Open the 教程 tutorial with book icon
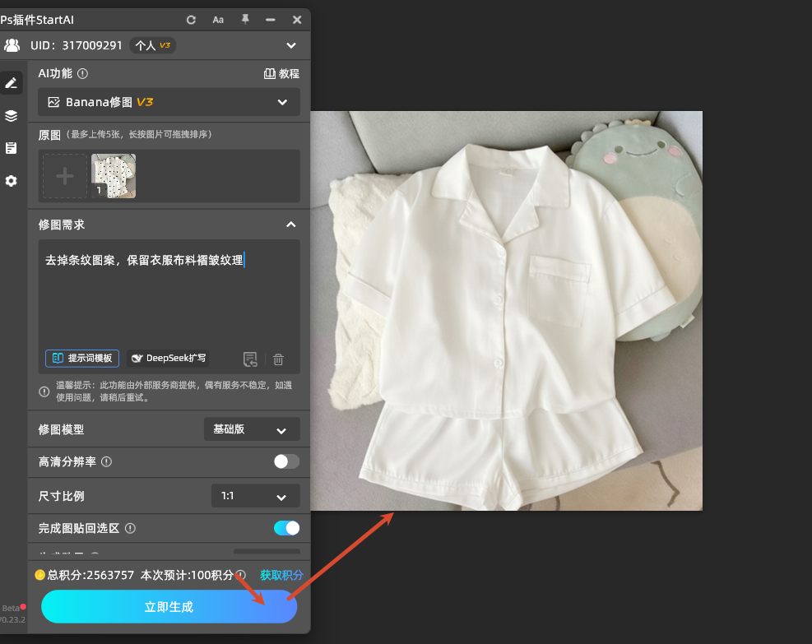Viewport: 812px width, 644px height. coord(282,73)
